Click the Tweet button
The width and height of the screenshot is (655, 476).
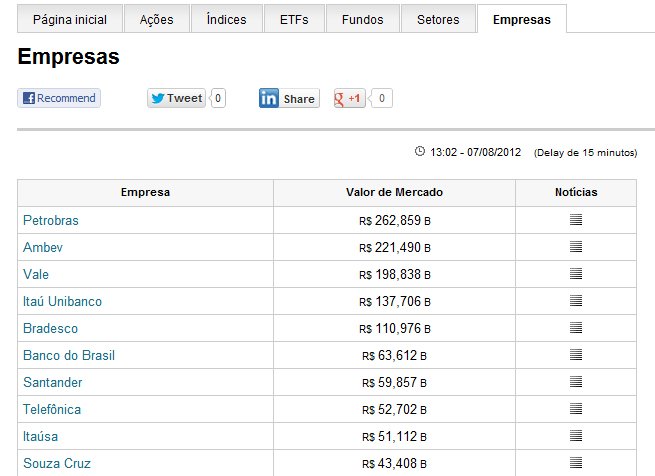click(176, 98)
